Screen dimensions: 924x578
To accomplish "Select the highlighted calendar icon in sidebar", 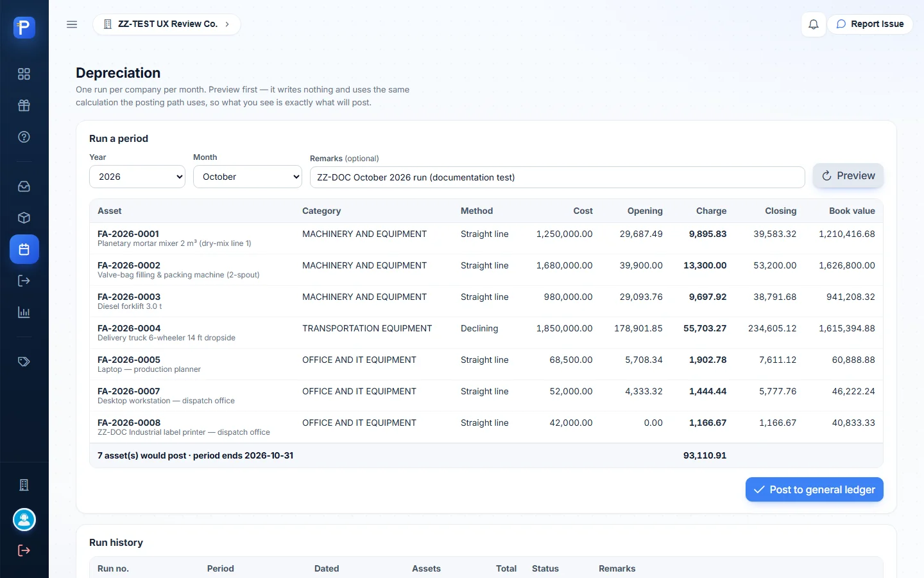I will 24,249.
